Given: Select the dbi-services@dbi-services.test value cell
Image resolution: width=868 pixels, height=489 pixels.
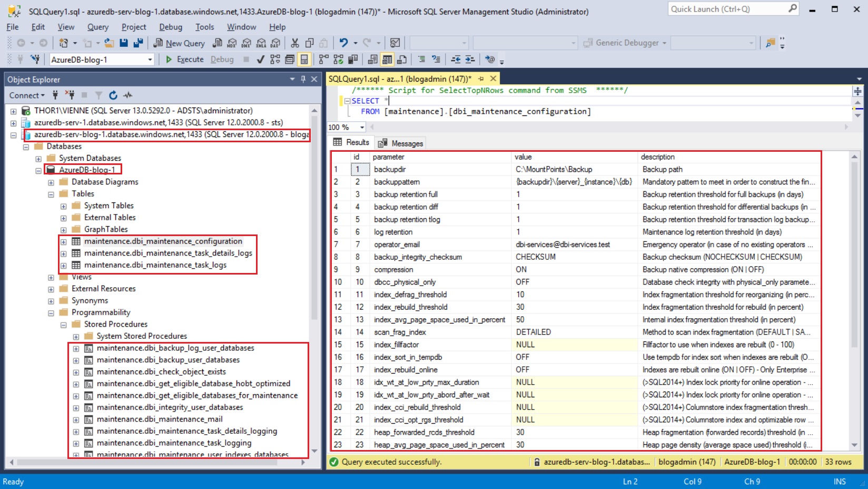Looking at the screenshot, I should click(575, 244).
